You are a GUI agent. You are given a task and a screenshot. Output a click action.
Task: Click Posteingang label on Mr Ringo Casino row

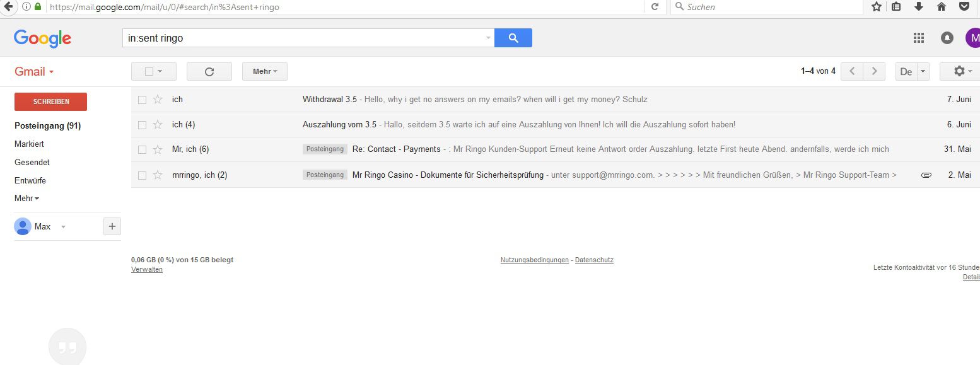click(325, 175)
